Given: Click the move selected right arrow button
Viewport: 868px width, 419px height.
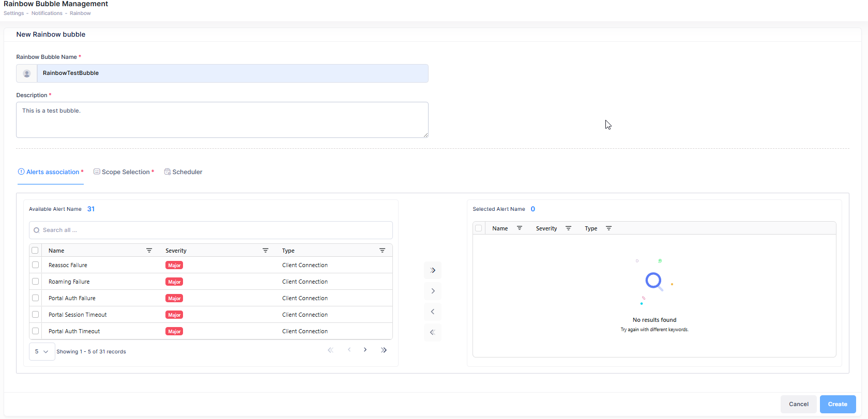Looking at the screenshot, I should click(433, 291).
